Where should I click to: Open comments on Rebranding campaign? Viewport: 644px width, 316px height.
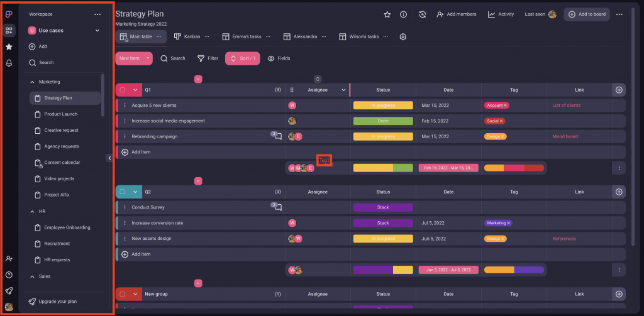(277, 136)
